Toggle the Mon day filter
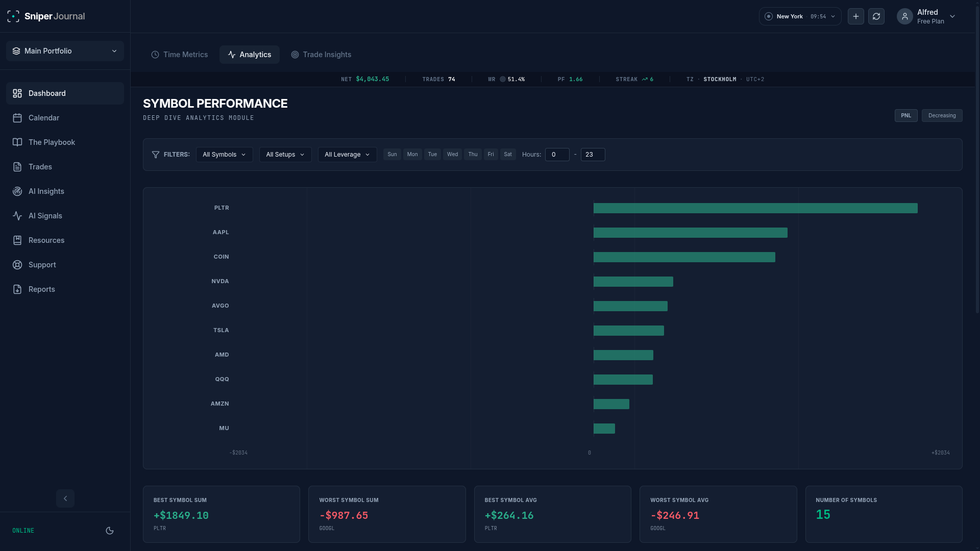 pyautogui.click(x=412, y=154)
